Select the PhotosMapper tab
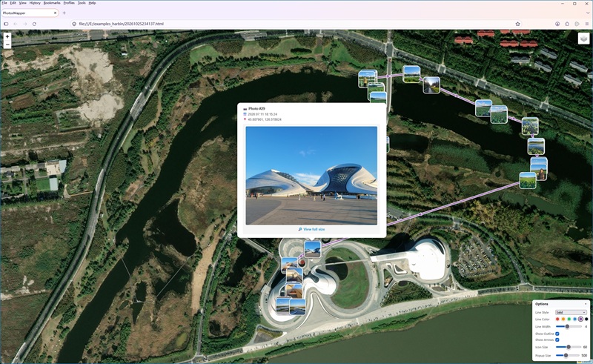 coord(30,13)
